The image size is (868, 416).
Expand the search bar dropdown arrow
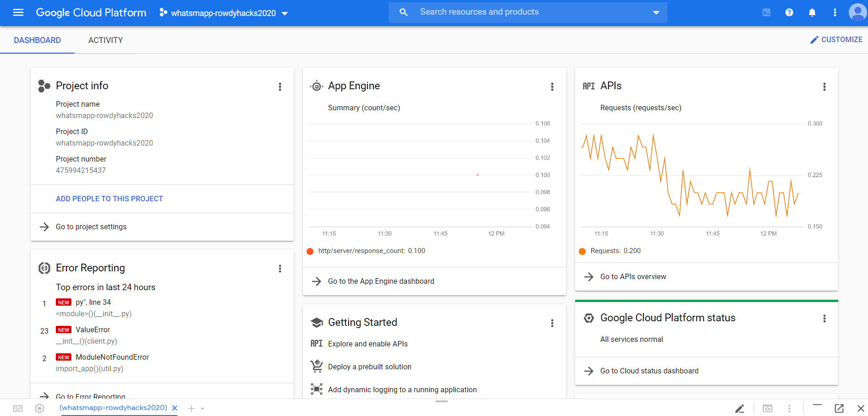coord(656,12)
